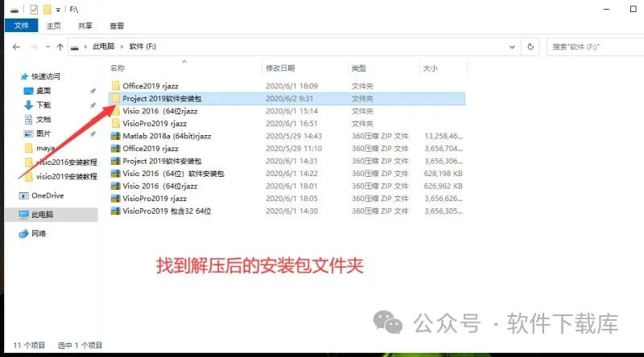Viewport: 644px width, 357px height.
Task: Click the 文档 document icon in sidebar
Action: pos(28,120)
